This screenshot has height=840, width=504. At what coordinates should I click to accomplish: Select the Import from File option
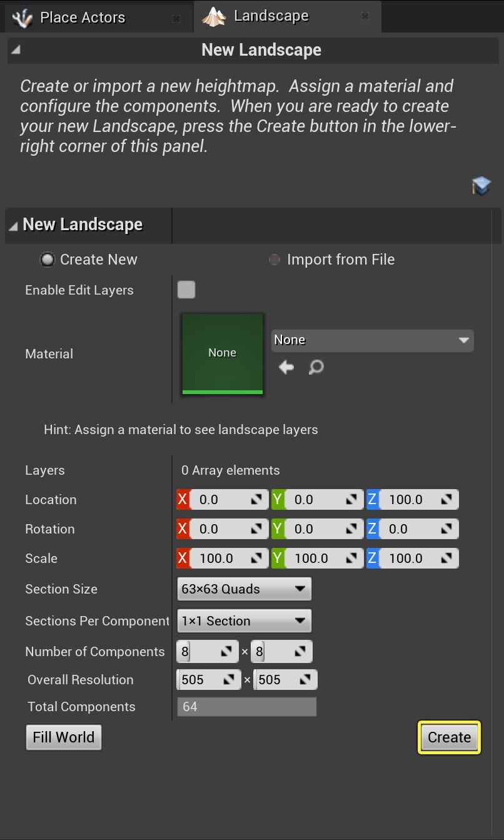(275, 260)
